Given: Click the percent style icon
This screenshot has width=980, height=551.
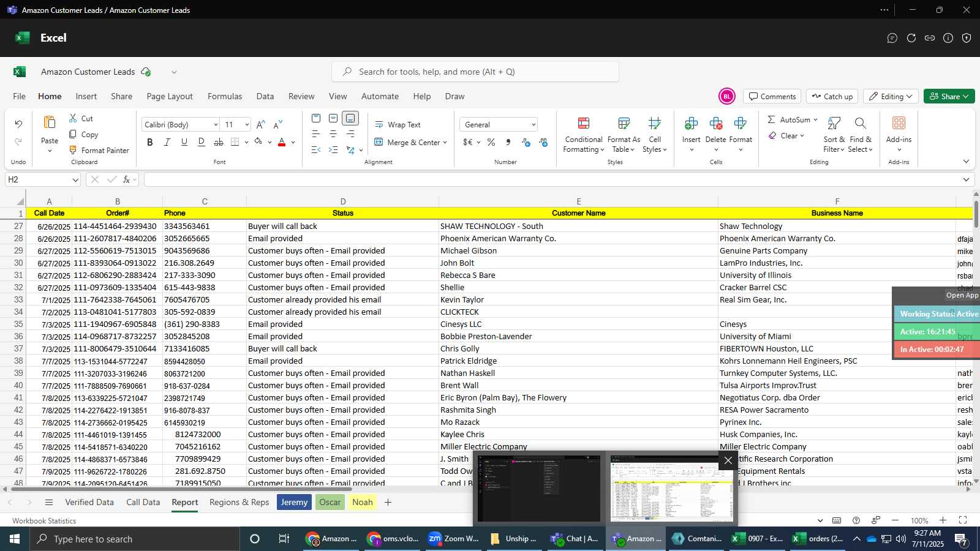Looking at the screenshot, I should point(491,142).
